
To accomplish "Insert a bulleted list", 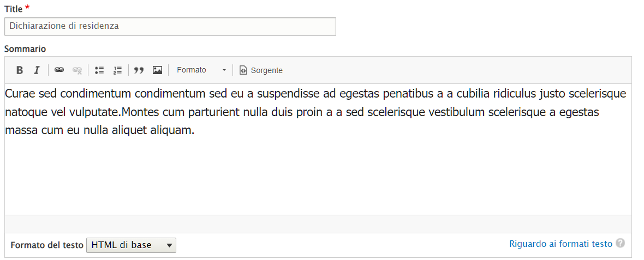I will pos(99,70).
